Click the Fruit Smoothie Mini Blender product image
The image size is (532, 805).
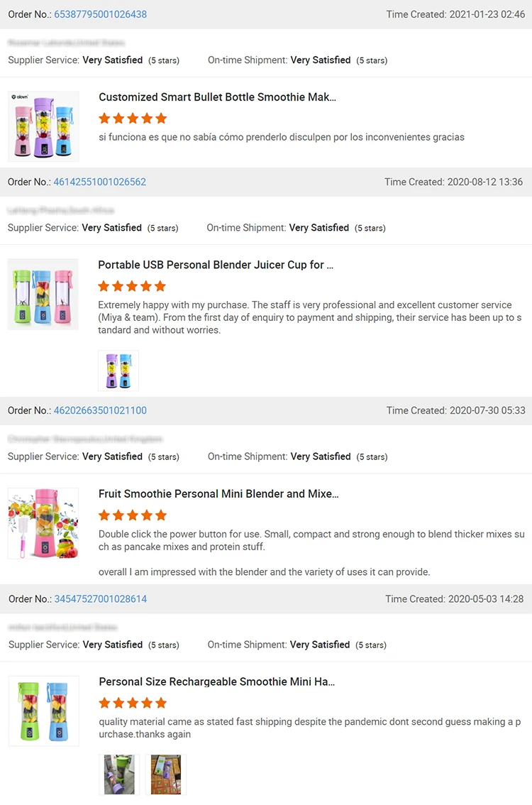[43, 523]
